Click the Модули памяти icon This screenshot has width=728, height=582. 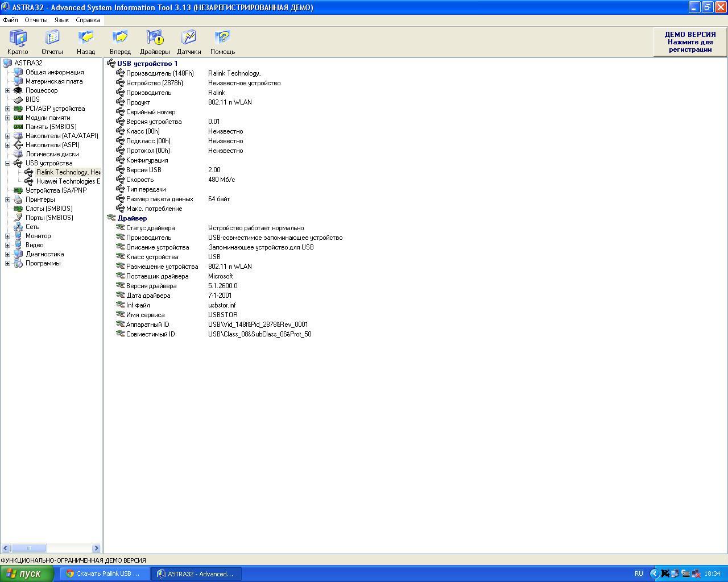point(18,118)
